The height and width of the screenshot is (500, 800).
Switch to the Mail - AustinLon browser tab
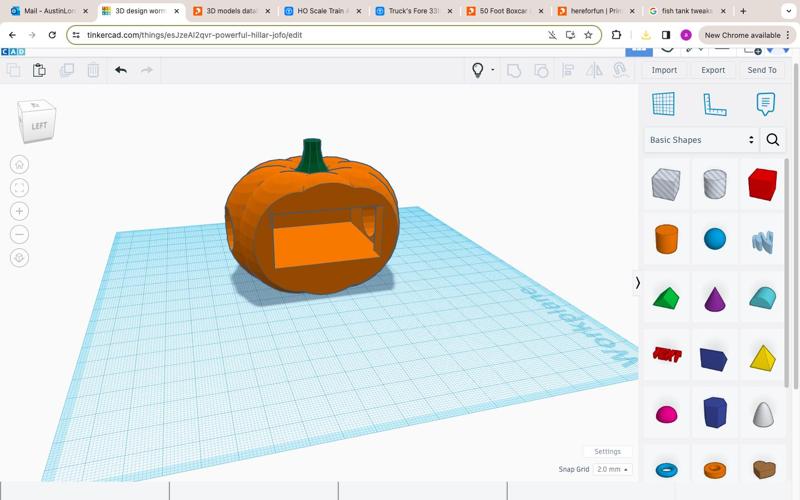49,11
